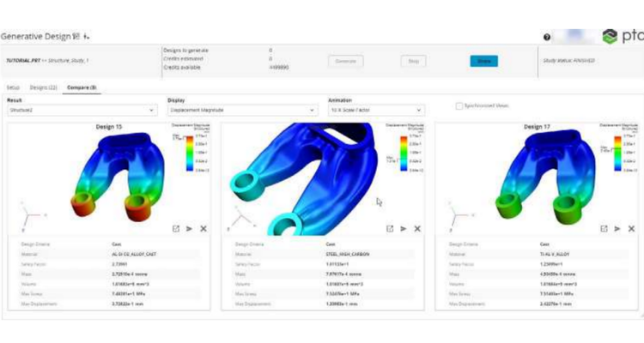
Task: Open Design 17 in a pop-out view
Action: (x=604, y=229)
